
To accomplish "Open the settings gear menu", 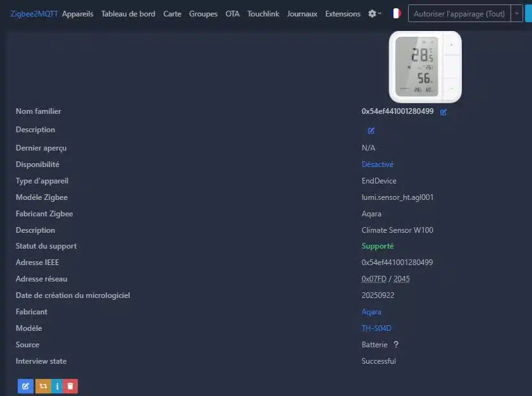I will pyautogui.click(x=374, y=13).
